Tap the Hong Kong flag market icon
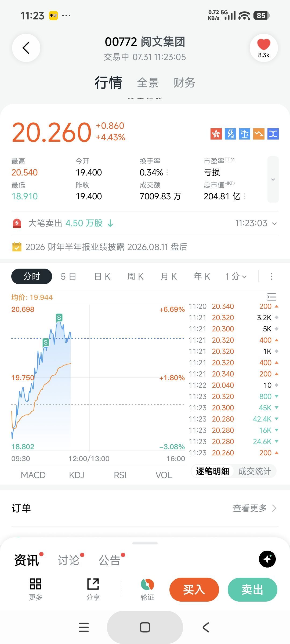The height and width of the screenshot is (644, 290). pyautogui.click(x=216, y=134)
